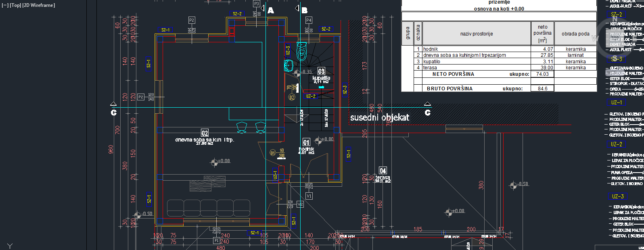Click the room number tag 04 on terasa
Viewport: 644px width, 250px height.
pyautogui.click(x=383, y=171)
